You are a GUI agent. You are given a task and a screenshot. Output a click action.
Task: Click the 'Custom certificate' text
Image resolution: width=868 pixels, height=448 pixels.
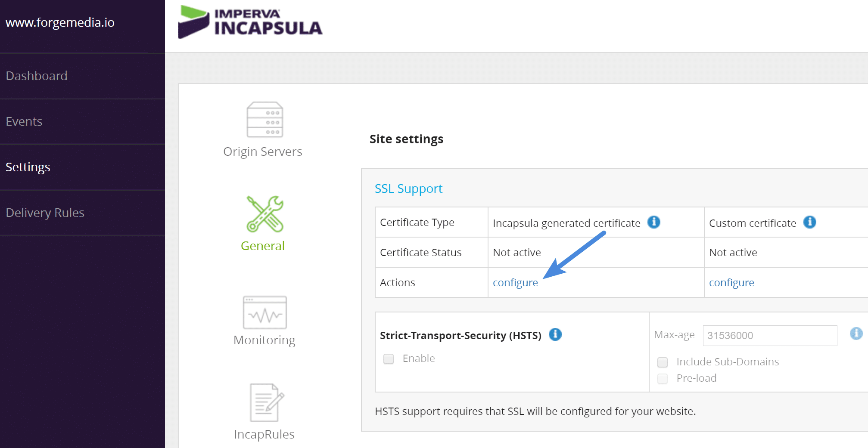(753, 223)
